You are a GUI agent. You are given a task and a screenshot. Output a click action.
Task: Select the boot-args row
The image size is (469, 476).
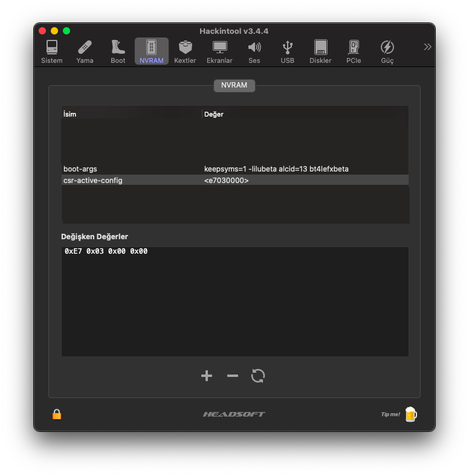tap(235, 169)
